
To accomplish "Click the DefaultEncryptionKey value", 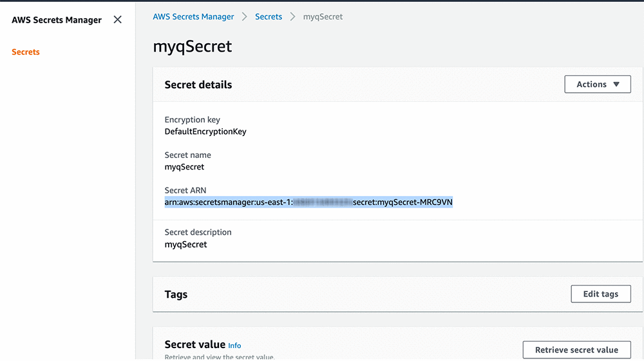I will [x=205, y=132].
